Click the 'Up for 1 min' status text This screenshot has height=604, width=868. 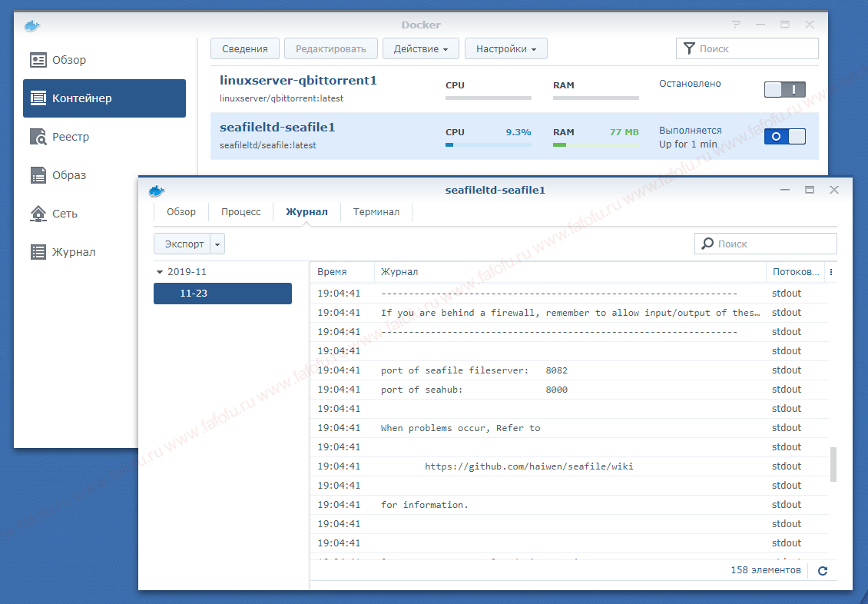(x=688, y=144)
